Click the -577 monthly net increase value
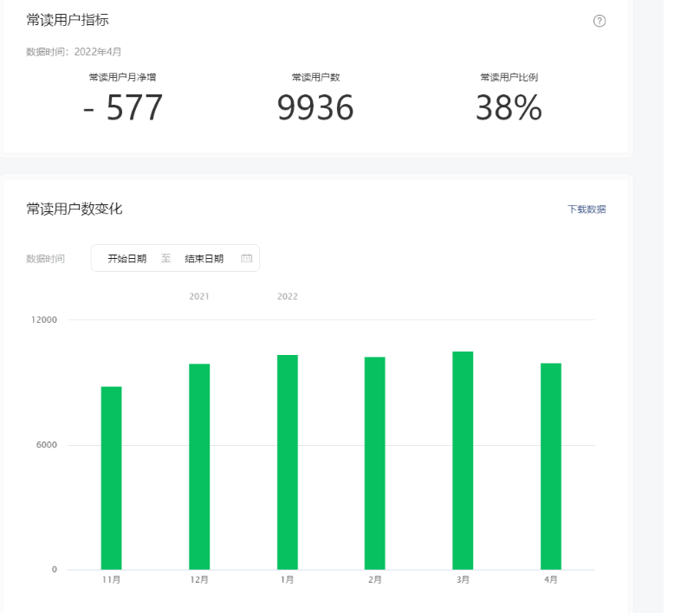 123,108
